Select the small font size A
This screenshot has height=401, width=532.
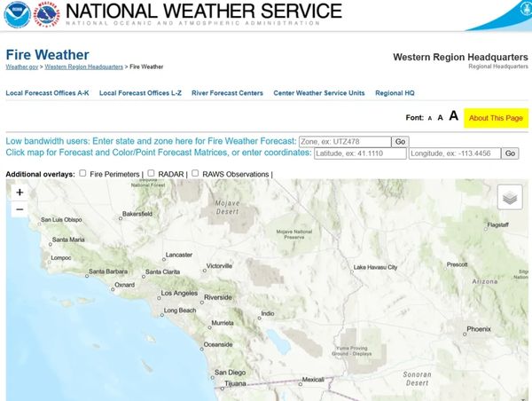[x=430, y=119]
